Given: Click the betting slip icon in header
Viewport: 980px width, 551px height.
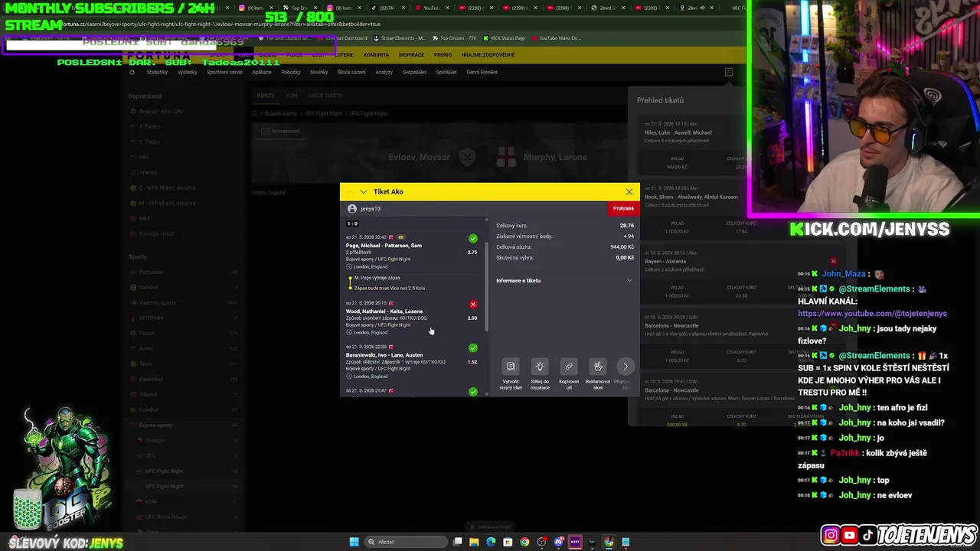Looking at the screenshot, I should [729, 72].
